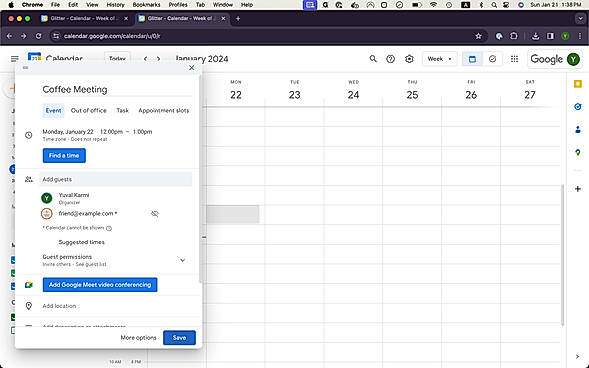Expand Guest permissions section
The height and width of the screenshot is (368, 589).
point(182,260)
